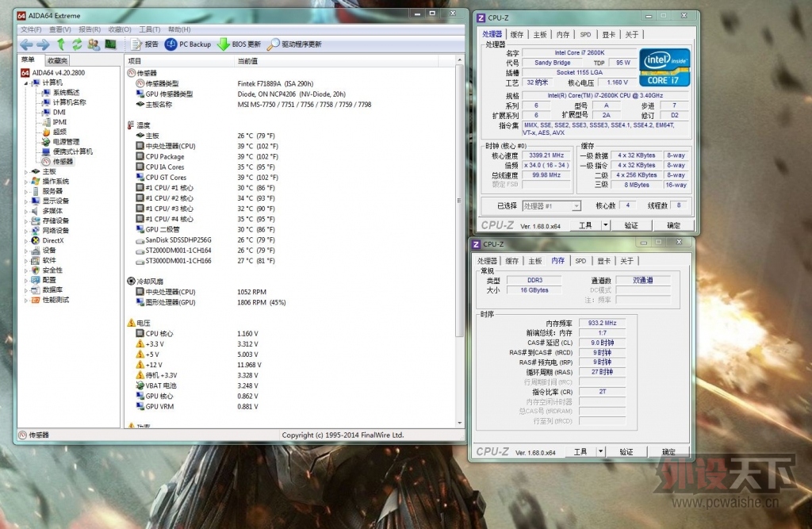The image size is (812, 529).
Task: Expand the 显示设备 tree node
Action: coord(26,201)
